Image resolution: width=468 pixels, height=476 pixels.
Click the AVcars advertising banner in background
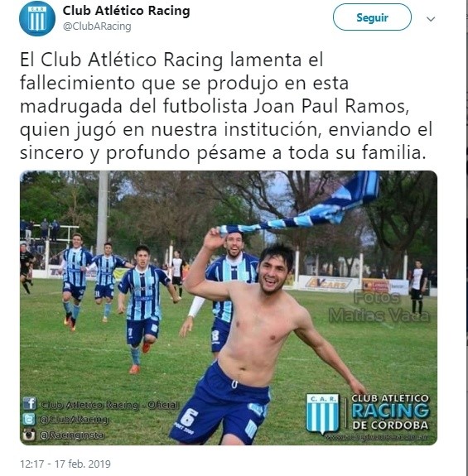[x=329, y=284]
